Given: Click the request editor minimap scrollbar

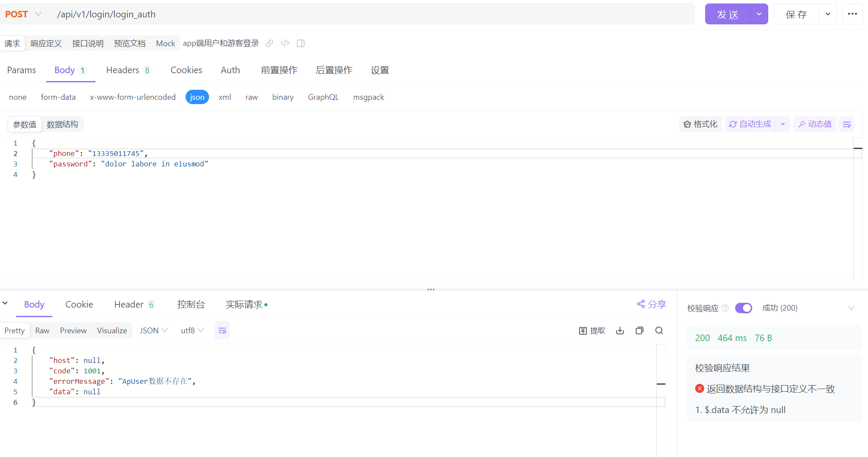Looking at the screenshot, I should pyautogui.click(x=858, y=209).
